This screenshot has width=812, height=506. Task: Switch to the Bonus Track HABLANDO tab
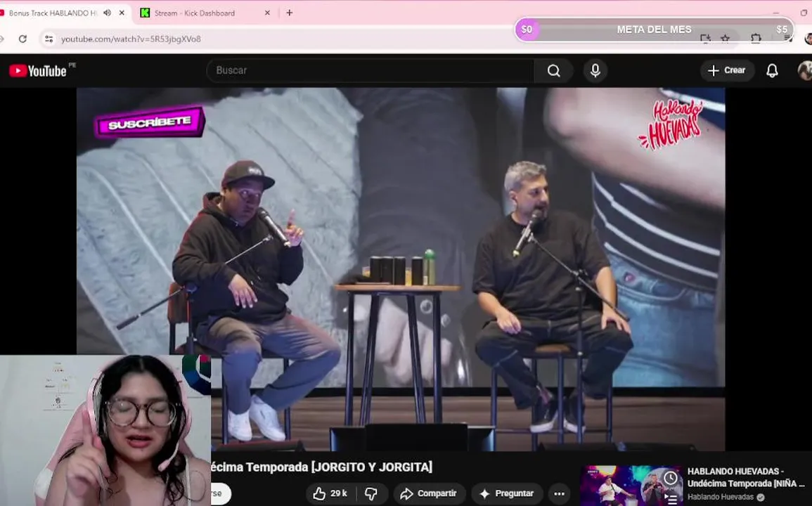(x=52, y=13)
